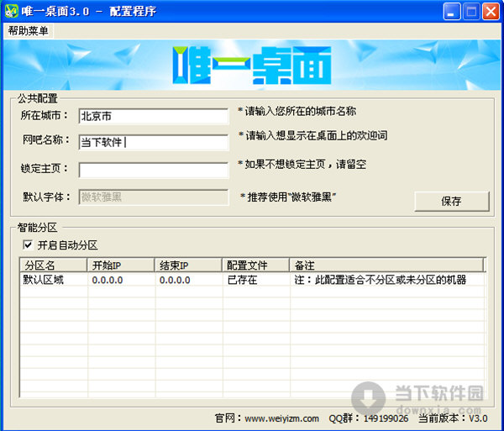The width and height of the screenshot is (504, 431).
Task: Click the 默认字体 field showing 微软雅黑
Action: coord(154,197)
